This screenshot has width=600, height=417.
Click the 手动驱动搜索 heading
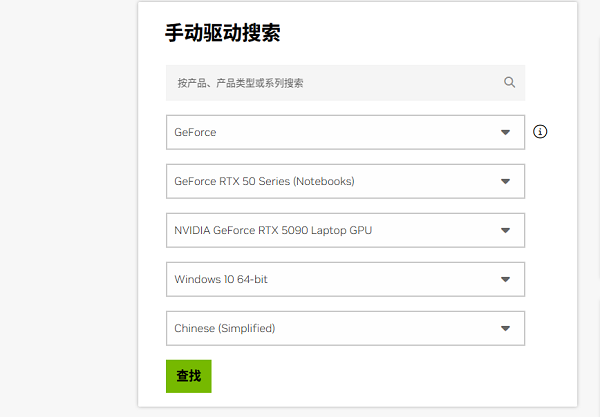click(222, 33)
